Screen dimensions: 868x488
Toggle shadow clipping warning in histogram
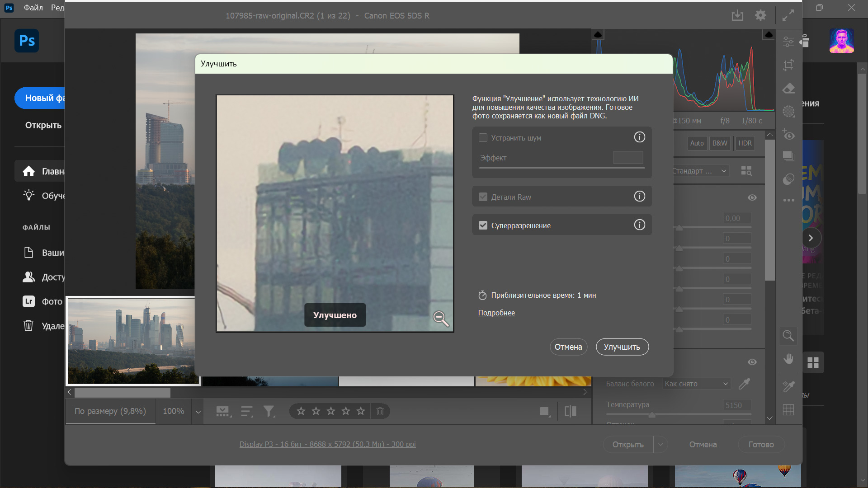[x=598, y=35]
